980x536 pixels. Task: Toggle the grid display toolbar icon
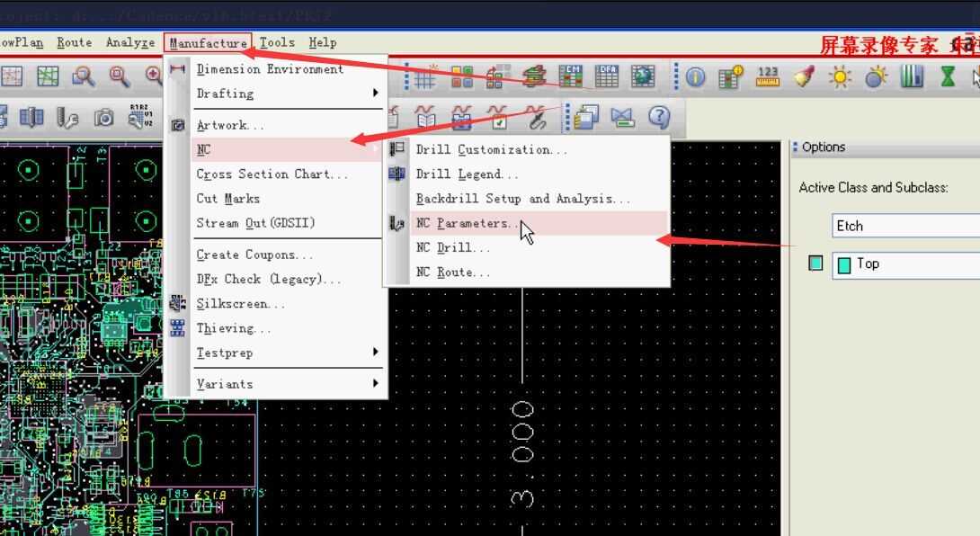(x=424, y=77)
